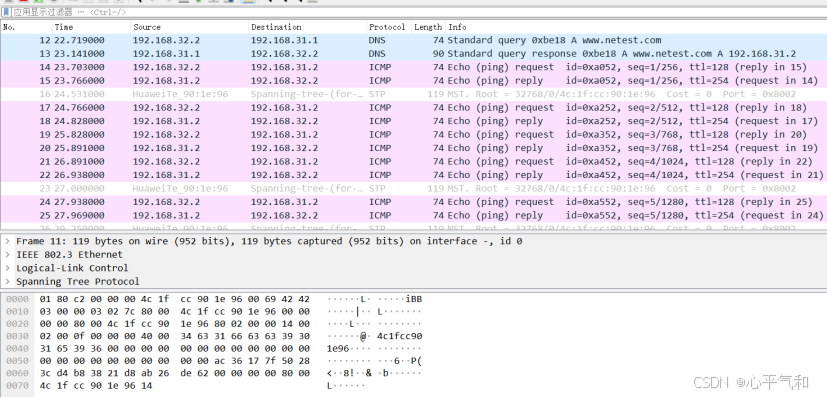Image resolution: width=827 pixels, height=398 pixels.
Task: Select packet 20 echo reply seq=3/768
Action: [x=414, y=148]
